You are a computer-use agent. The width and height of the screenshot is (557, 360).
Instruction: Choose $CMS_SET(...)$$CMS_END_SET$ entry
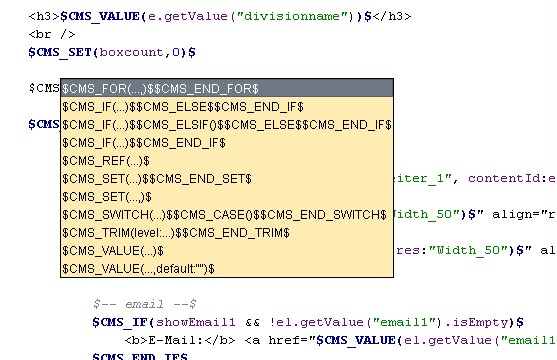[x=227, y=179]
